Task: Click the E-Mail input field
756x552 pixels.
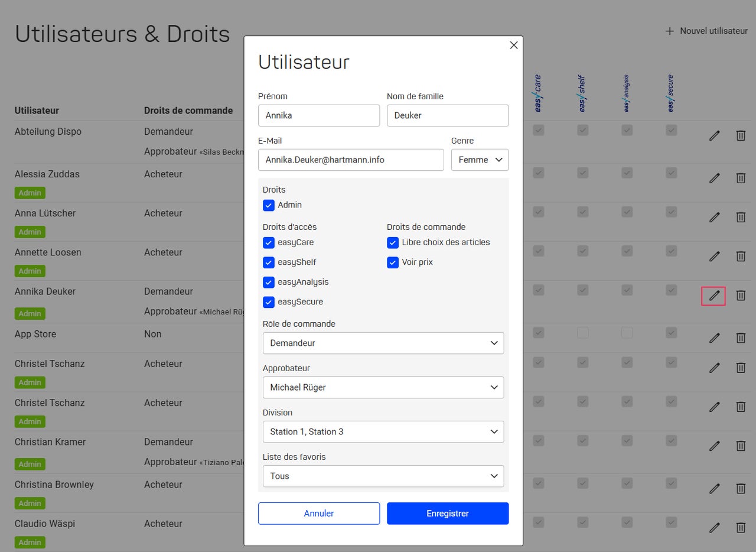Action: point(351,160)
